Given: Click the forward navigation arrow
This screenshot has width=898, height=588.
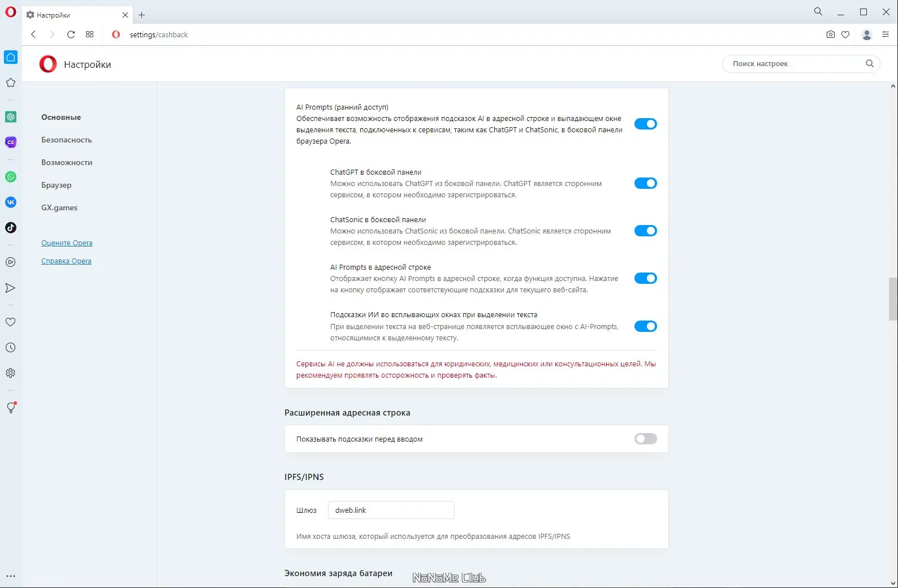Looking at the screenshot, I should click(52, 34).
